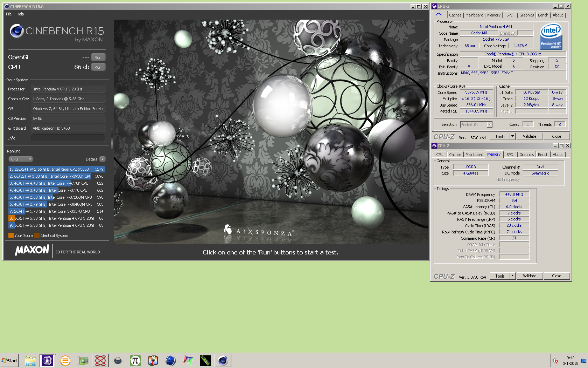The image size is (588, 368).
Task: Open SPD tab in upper CPU-Z window
Action: pyautogui.click(x=510, y=15)
